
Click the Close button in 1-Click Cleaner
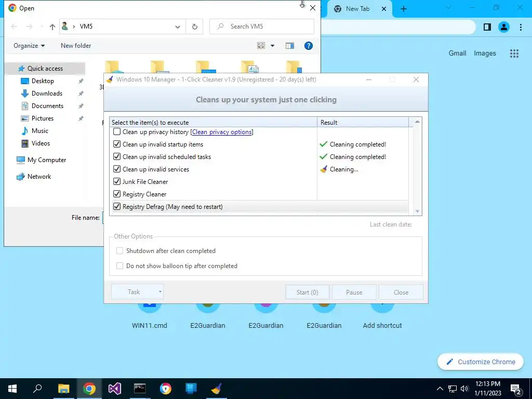[x=401, y=292]
